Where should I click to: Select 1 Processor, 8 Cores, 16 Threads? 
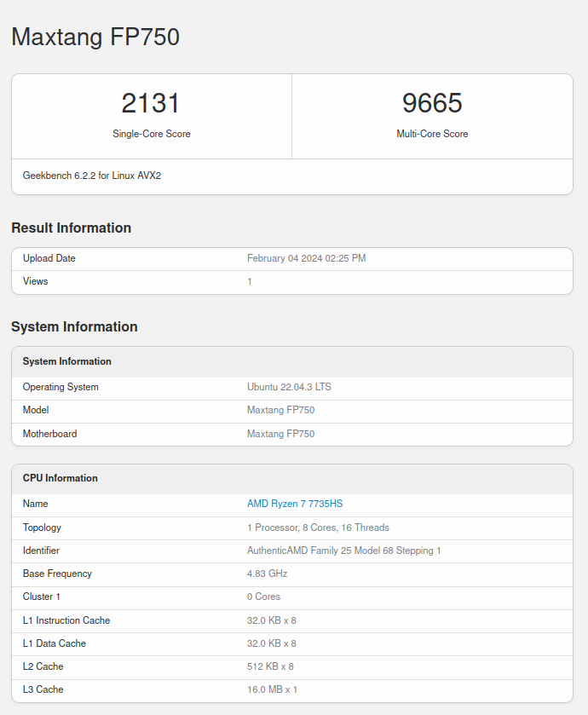[318, 528]
